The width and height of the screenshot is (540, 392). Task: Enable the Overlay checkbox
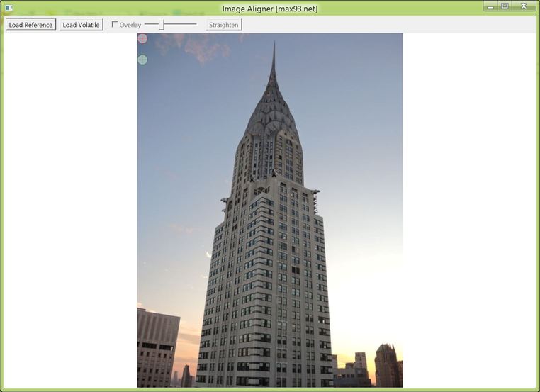tap(115, 25)
